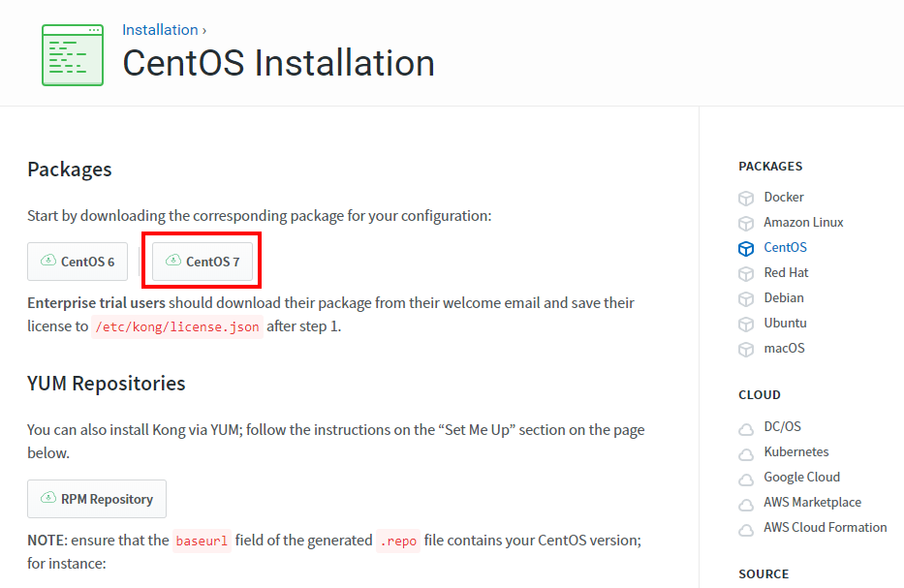The image size is (904, 588).
Task: Click the YUM Repositories heading
Action: tap(106, 384)
